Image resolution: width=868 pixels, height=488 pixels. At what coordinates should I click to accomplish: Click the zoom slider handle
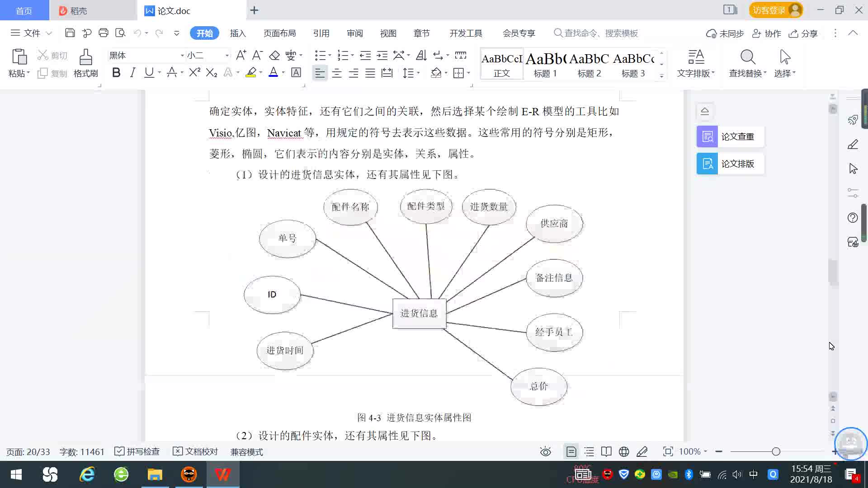(776, 451)
